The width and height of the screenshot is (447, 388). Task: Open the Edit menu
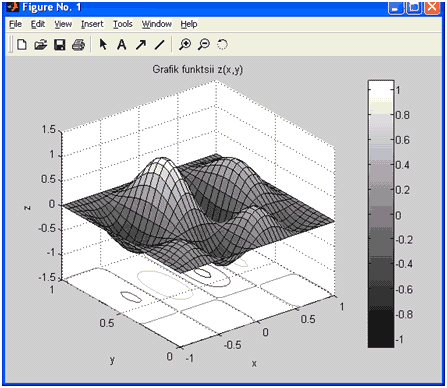[38, 24]
